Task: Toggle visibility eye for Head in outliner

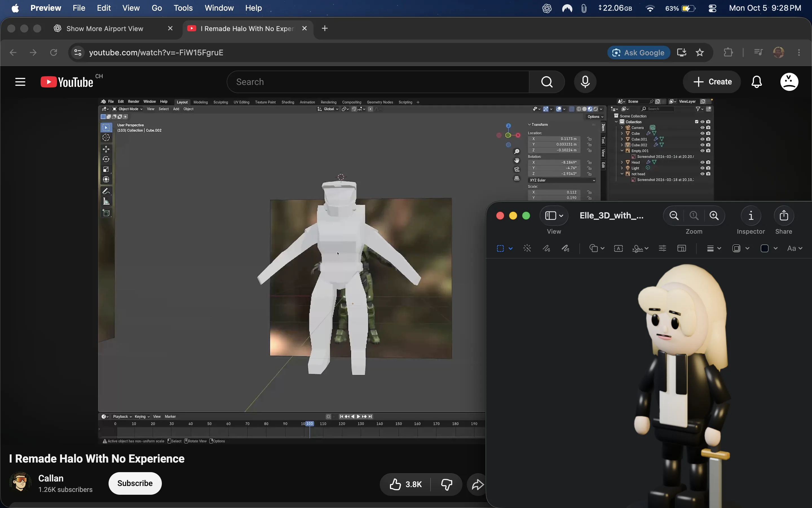Action: (702, 162)
